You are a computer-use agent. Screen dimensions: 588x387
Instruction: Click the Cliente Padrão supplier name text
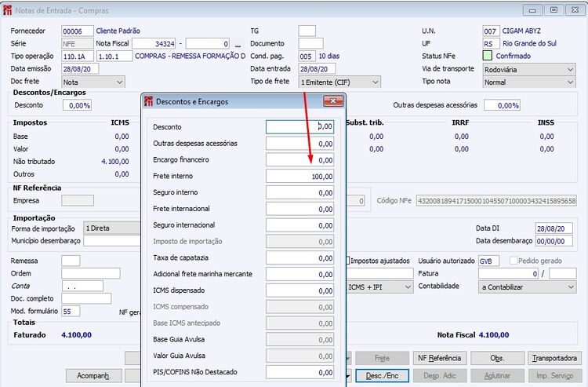point(118,31)
